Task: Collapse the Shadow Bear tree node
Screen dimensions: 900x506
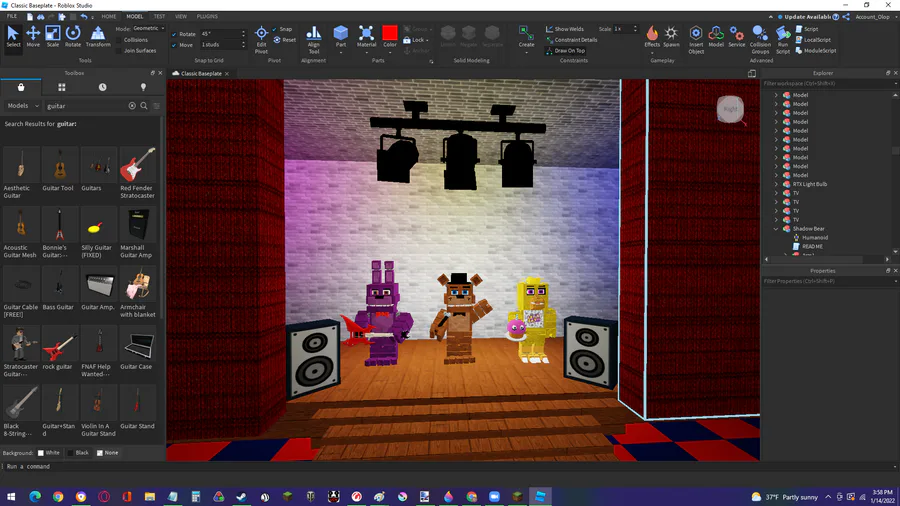Action: point(776,229)
